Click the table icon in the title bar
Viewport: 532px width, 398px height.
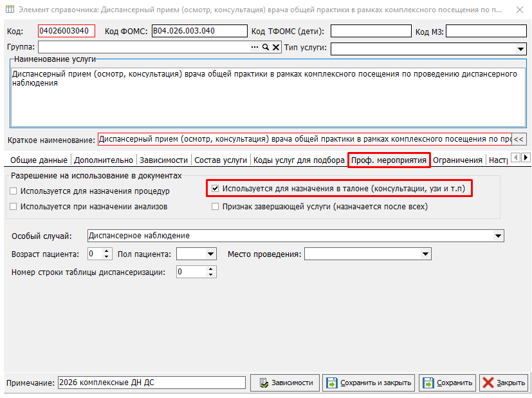(x=10, y=9)
